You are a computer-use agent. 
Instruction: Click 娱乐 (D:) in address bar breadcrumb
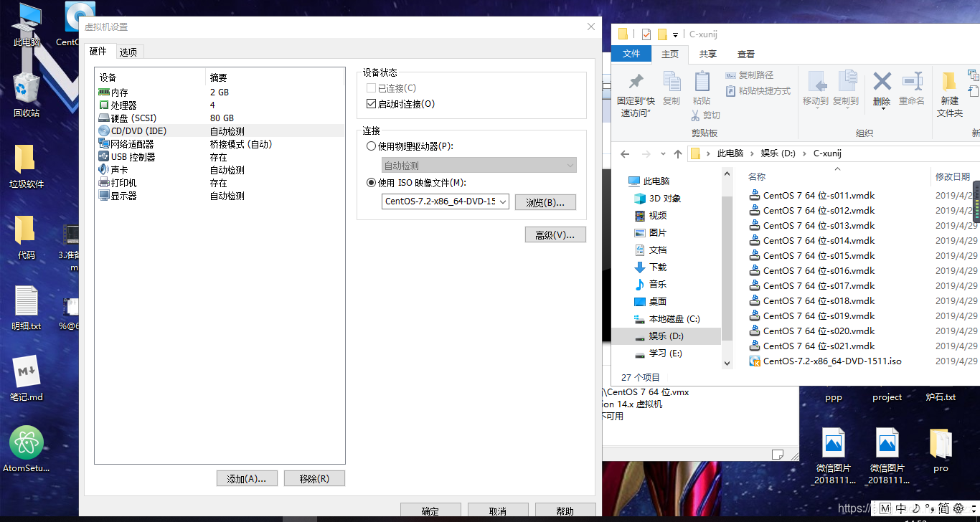pyautogui.click(x=778, y=153)
